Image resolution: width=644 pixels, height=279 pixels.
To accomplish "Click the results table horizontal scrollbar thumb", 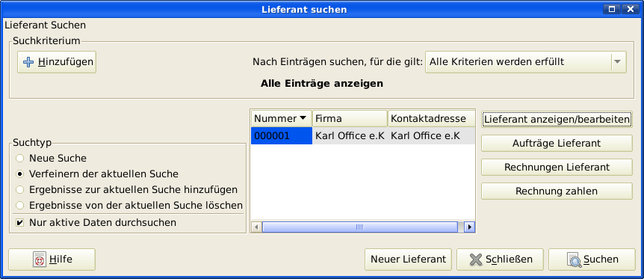I will tap(360, 227).
